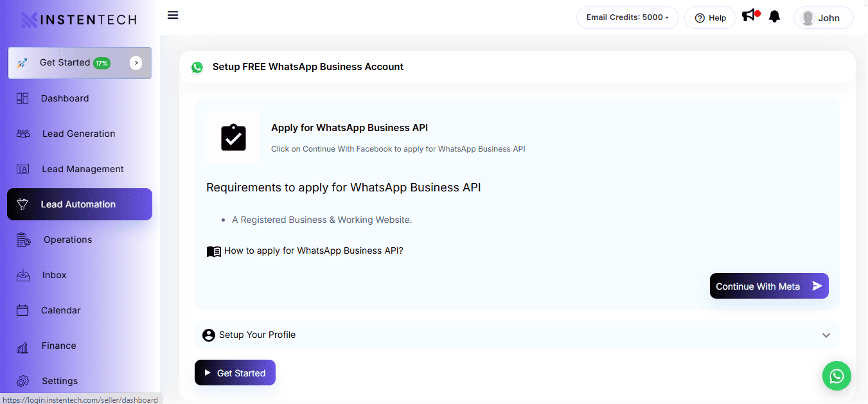The height and width of the screenshot is (404, 868).
Task: Click the paper plane send icon
Action: [817, 286]
